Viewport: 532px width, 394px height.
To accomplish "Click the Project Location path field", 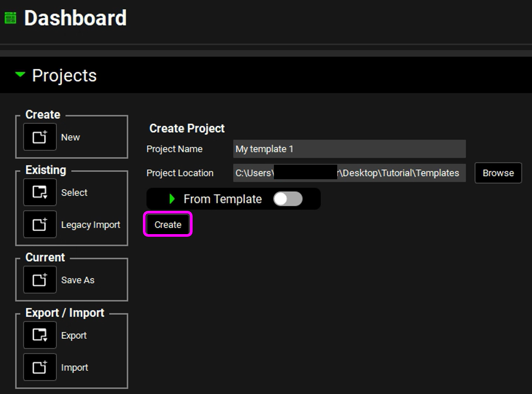I will (349, 173).
